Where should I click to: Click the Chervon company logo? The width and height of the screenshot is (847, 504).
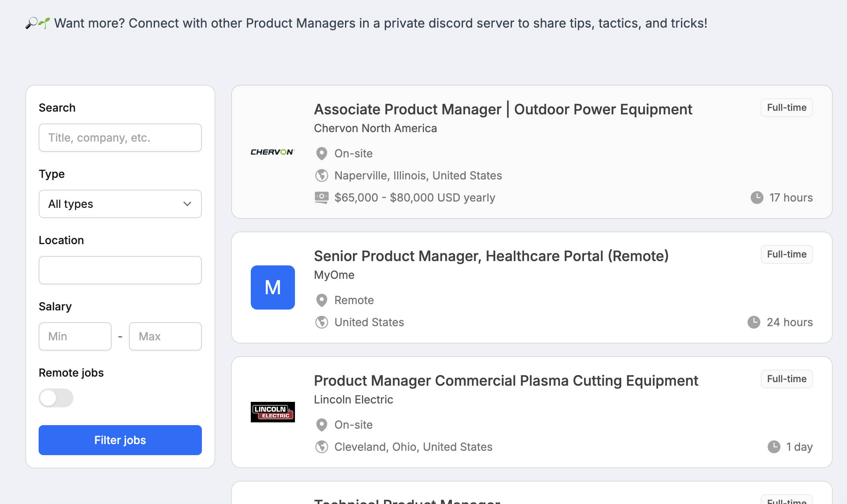coord(272,152)
